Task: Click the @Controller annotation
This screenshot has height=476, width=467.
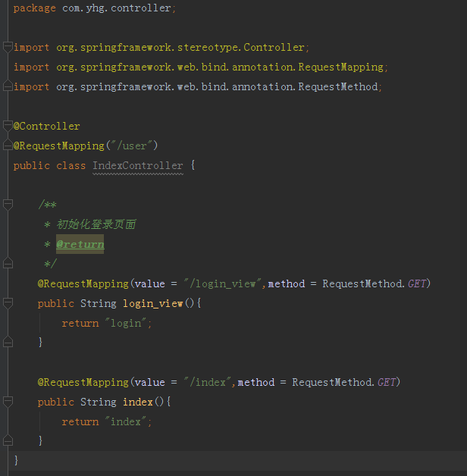Action: [x=47, y=126]
